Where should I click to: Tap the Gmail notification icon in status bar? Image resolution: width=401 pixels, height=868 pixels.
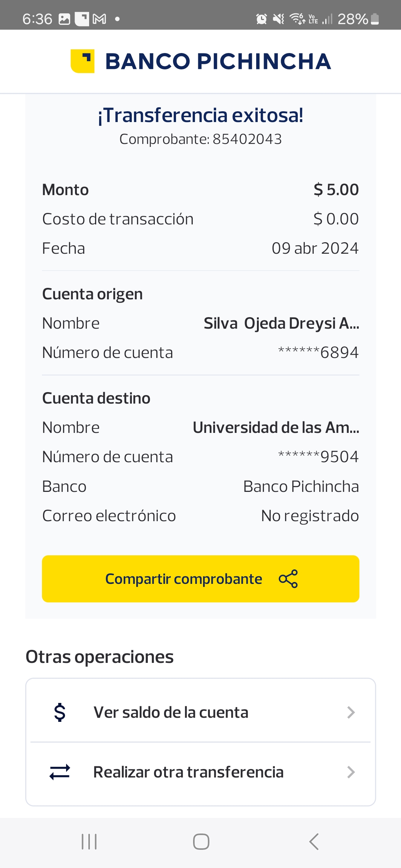(x=99, y=19)
